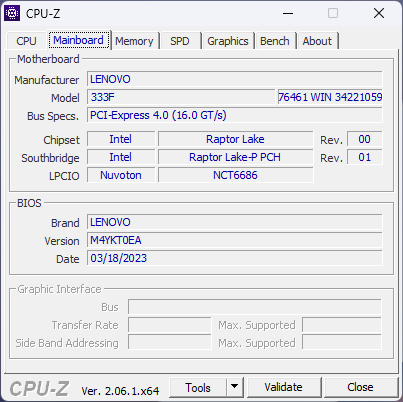
Task: Click the Close button at bottom
Action: point(360,387)
